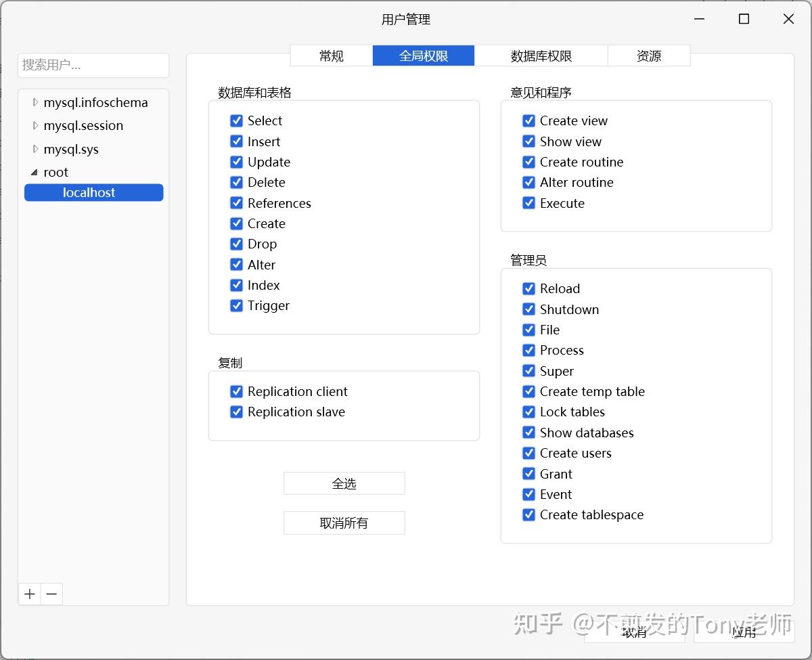Expand the mysql.session tree item
Viewport: 812px width, 660px height.
[35, 126]
